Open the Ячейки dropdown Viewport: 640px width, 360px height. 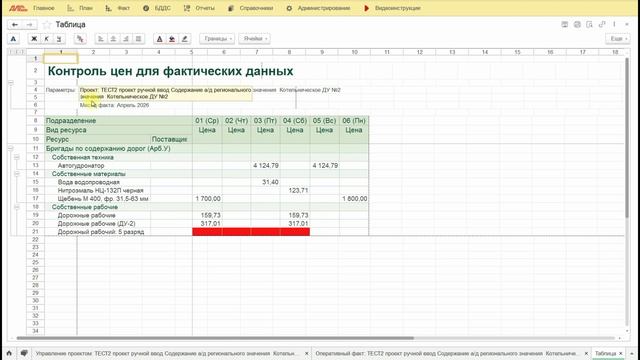[255, 39]
